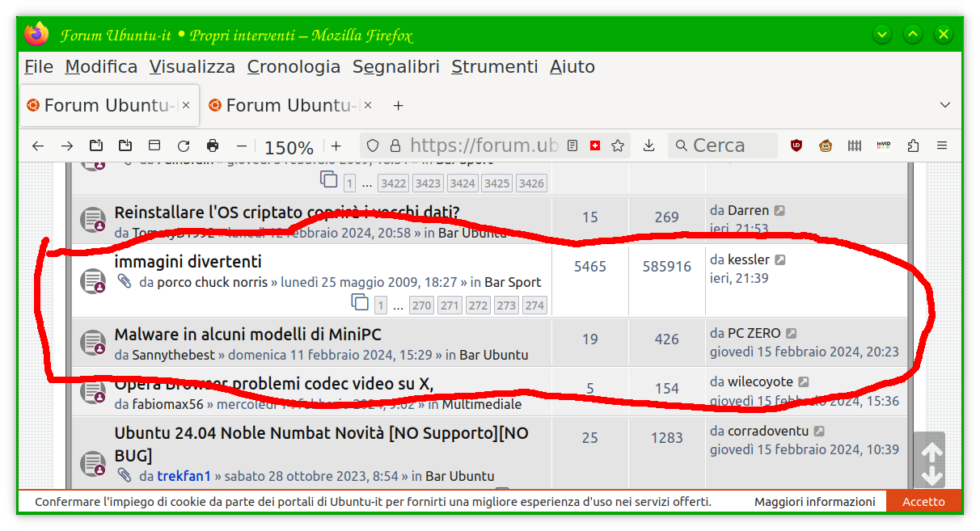Open the uBlock Origin extension
Screen dimensions: 980x531
pos(796,146)
